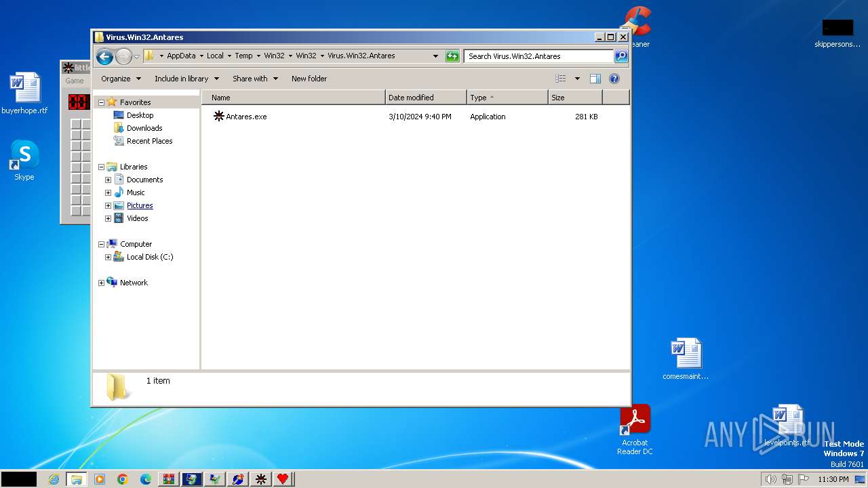Click the 281 KB size value

click(587, 117)
